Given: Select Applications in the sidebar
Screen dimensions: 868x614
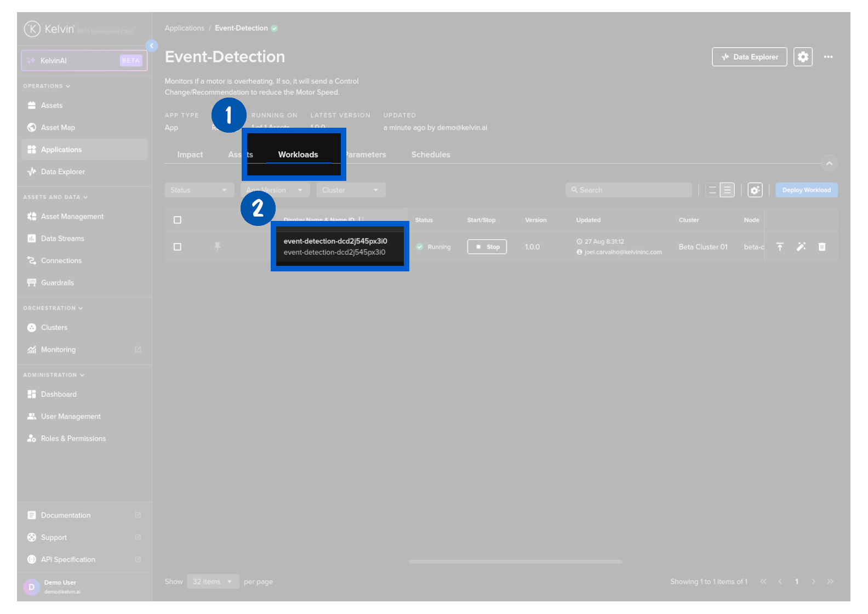Looking at the screenshot, I should pos(84,150).
